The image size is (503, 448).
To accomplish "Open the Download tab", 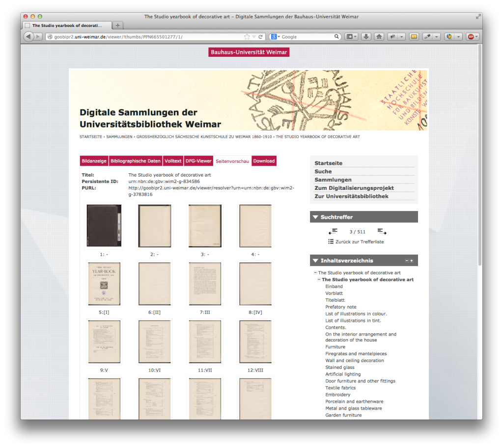I will pos(264,161).
